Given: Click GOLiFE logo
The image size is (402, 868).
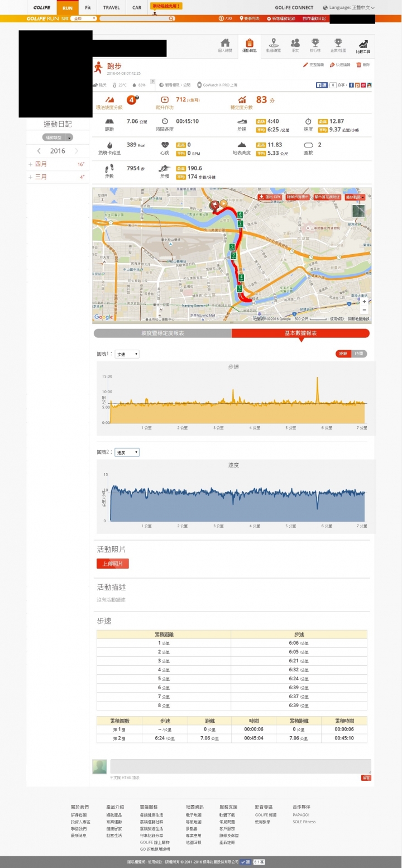Looking at the screenshot, I should tap(41, 8).
